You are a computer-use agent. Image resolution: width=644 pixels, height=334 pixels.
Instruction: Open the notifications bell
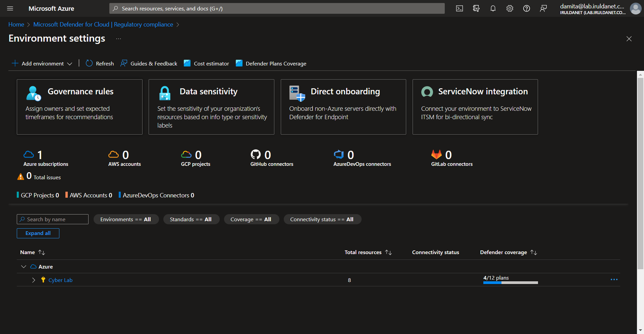tap(493, 8)
